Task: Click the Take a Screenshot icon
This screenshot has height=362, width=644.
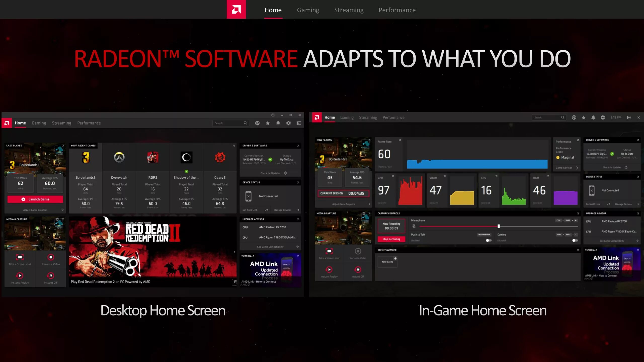Action: [19, 257]
